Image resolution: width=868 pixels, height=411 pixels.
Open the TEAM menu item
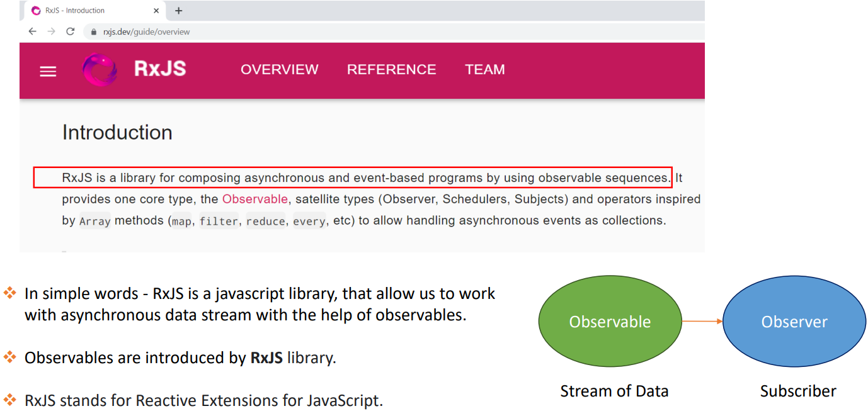[x=485, y=70]
